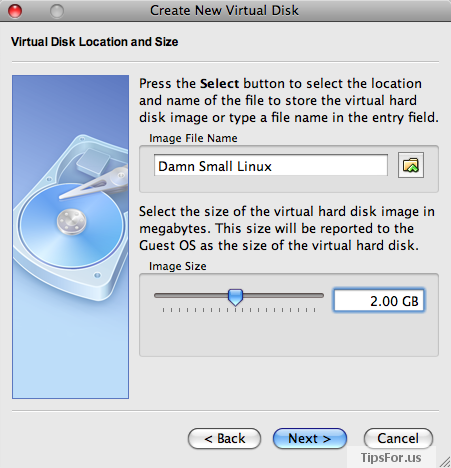The image size is (451, 468).
Task: Open the folder browse icon for image file
Action: (411, 165)
